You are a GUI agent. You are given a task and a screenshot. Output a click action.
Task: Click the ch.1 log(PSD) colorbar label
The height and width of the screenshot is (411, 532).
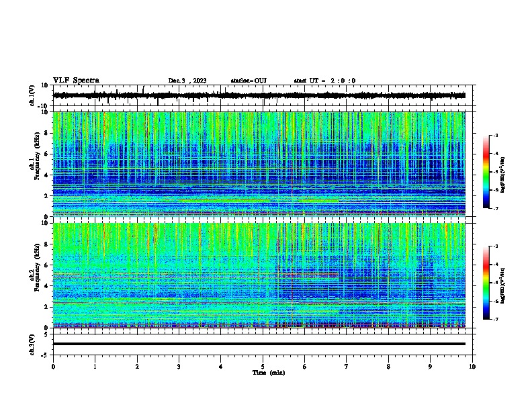[503, 175]
